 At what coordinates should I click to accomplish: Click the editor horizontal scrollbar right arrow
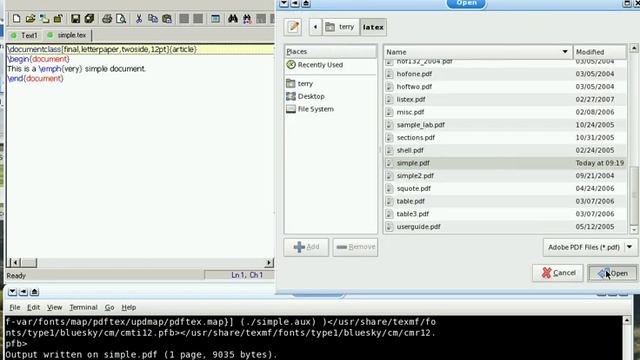tap(269, 262)
